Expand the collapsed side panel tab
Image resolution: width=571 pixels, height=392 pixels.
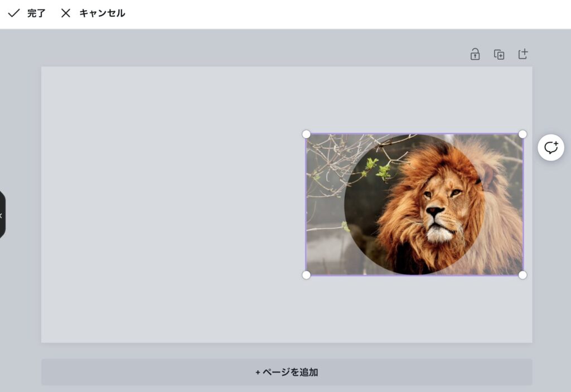[x=2, y=215]
